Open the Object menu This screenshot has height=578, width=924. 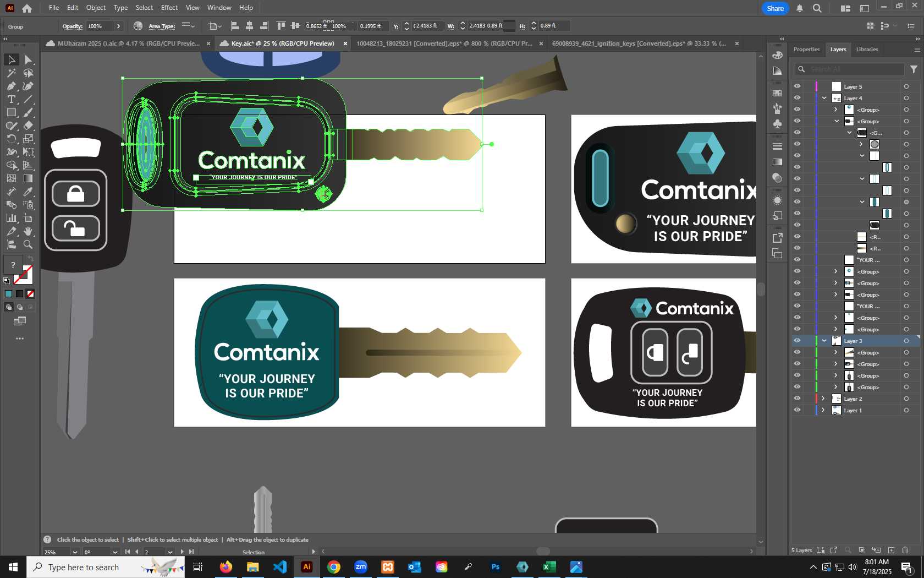tap(96, 8)
